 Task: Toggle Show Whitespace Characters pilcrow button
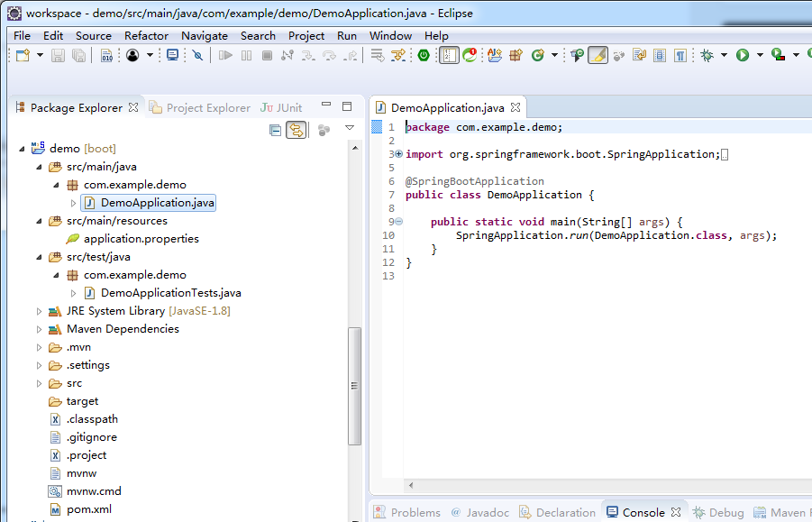[x=680, y=56]
